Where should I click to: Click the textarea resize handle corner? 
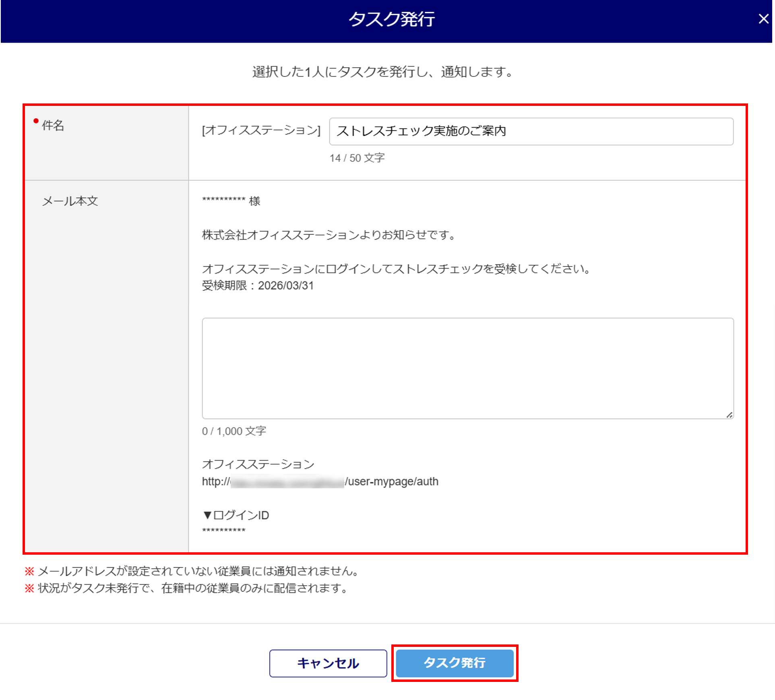coord(729,415)
